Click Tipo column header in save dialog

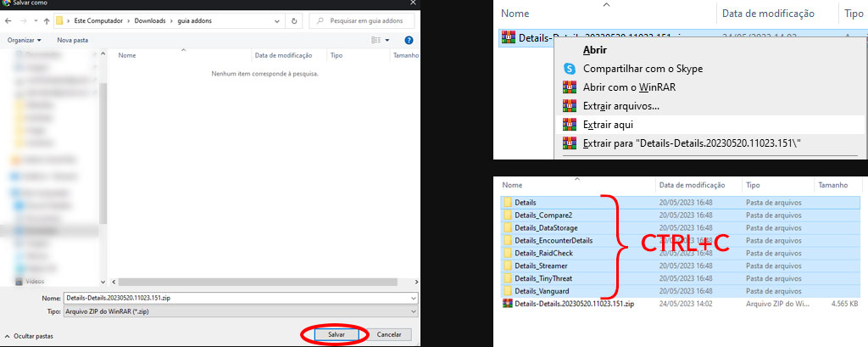336,55
